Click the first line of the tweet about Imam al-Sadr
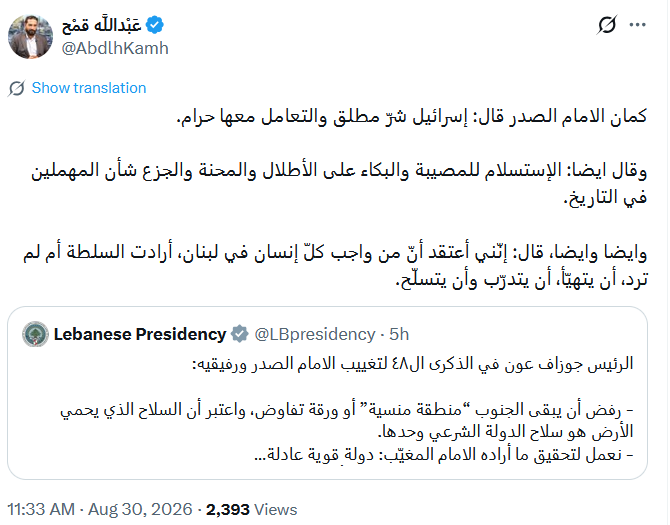 [x=412, y=116]
